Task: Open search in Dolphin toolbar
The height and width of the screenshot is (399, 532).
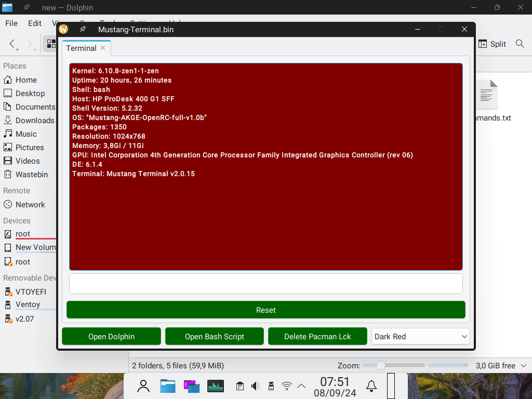Action: tap(520, 44)
